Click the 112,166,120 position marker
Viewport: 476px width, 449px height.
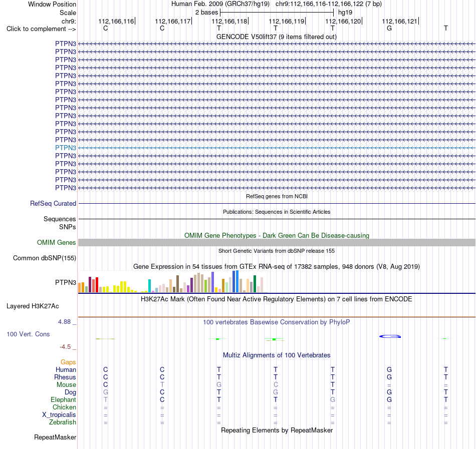pyautogui.click(x=344, y=21)
